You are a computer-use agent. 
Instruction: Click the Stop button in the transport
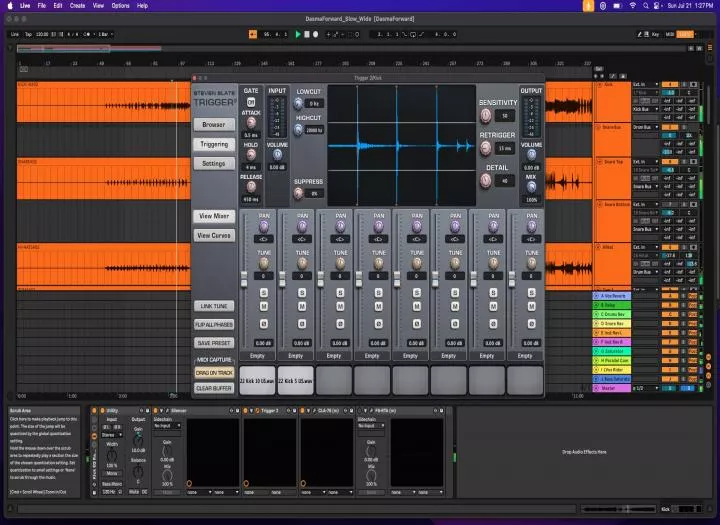307,34
